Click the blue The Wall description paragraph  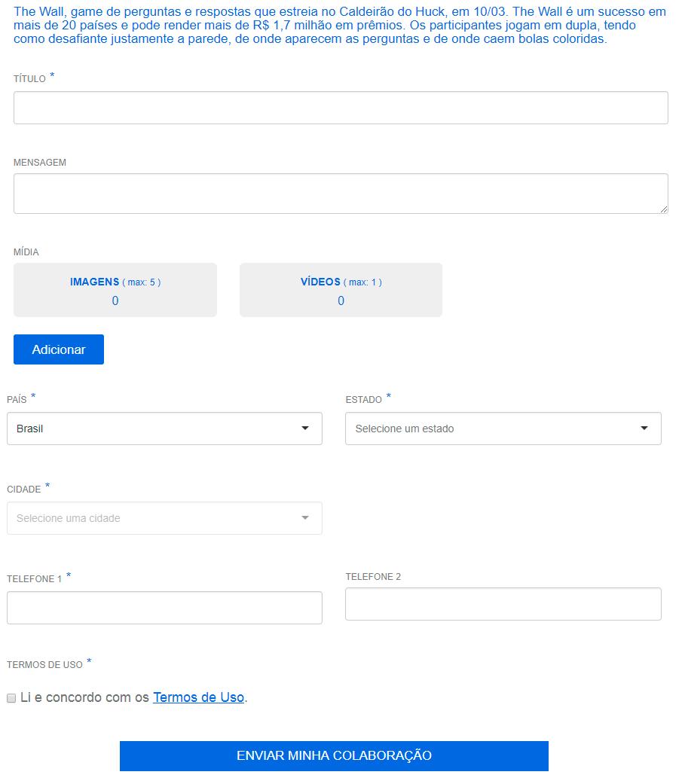click(341, 26)
